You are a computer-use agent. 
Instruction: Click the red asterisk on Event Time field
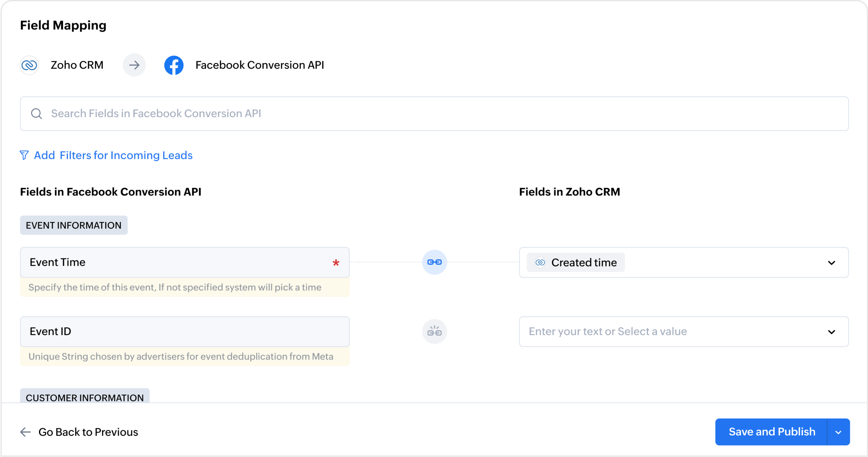pos(336,263)
